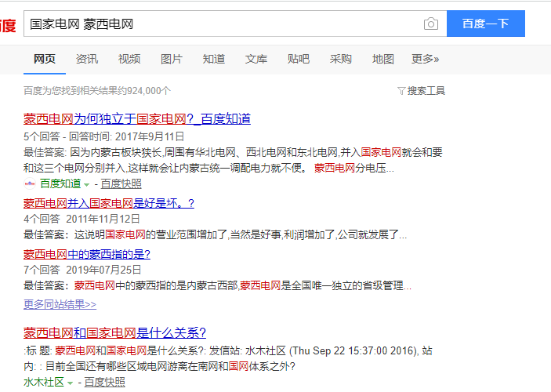Viewport: 551px width, 392px height.
Task: Go to the 贴吧 tab
Action: tap(299, 59)
